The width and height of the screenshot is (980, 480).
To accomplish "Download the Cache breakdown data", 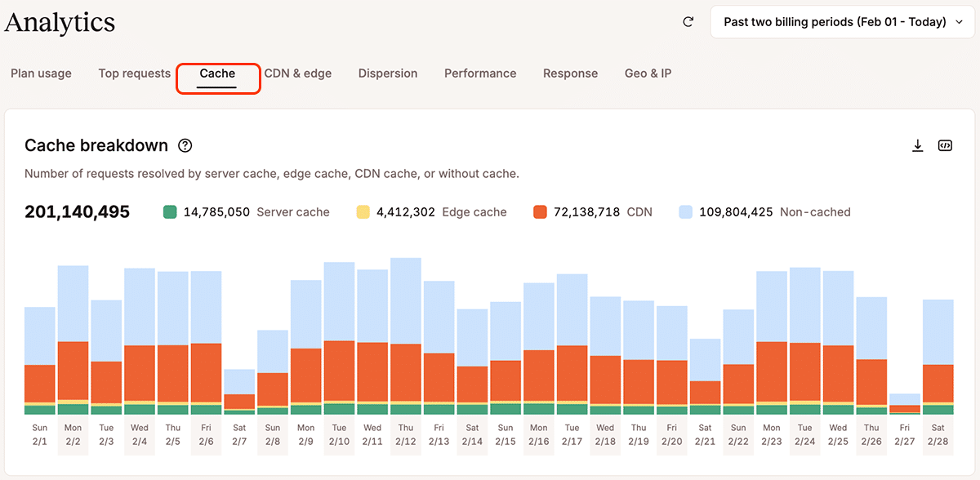I will point(917,144).
